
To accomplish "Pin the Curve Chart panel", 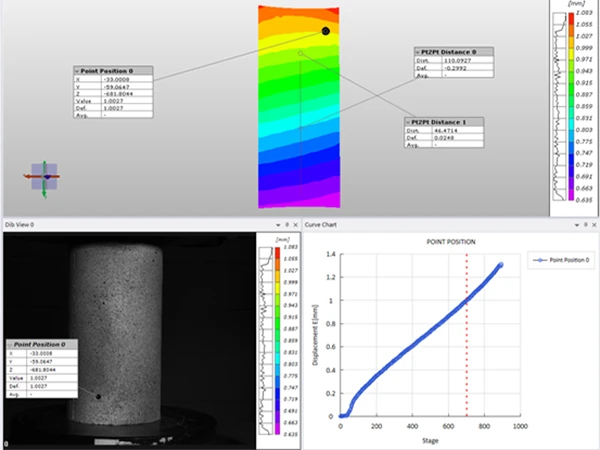I will (585, 225).
